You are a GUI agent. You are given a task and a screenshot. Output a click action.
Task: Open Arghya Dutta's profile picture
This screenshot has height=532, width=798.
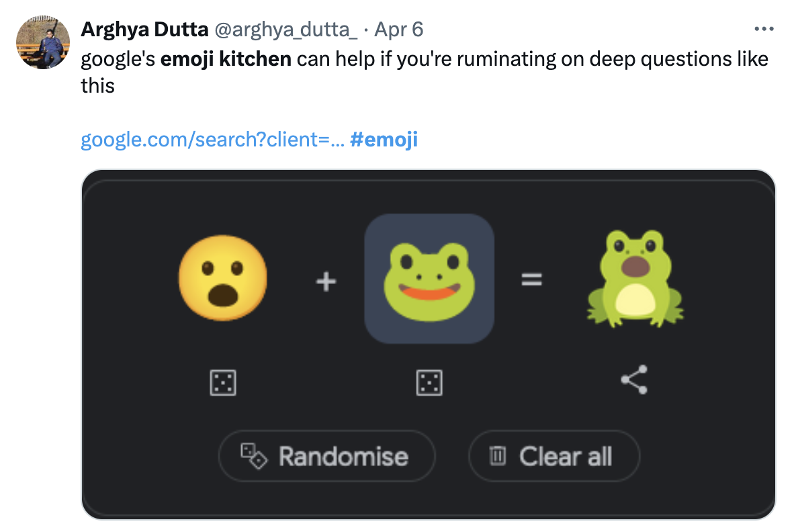pyautogui.click(x=43, y=42)
